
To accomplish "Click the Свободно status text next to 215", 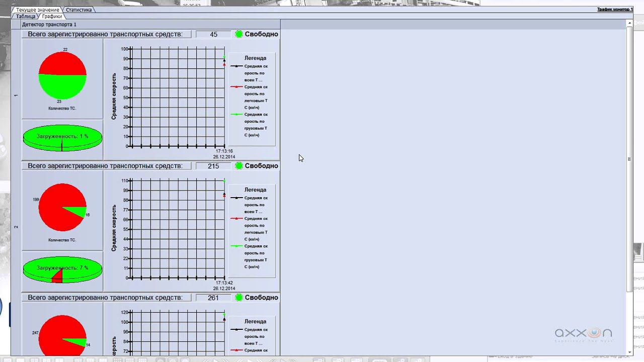I will coord(262,166).
